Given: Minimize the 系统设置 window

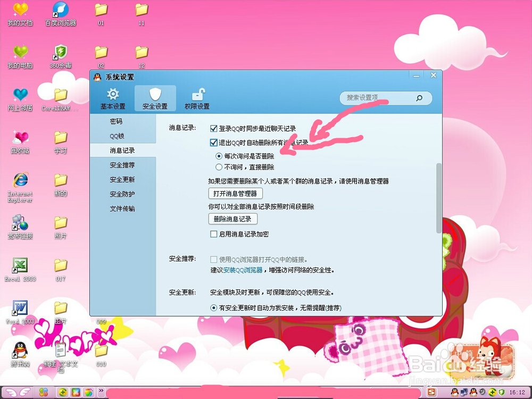Looking at the screenshot, I should 417,76.
